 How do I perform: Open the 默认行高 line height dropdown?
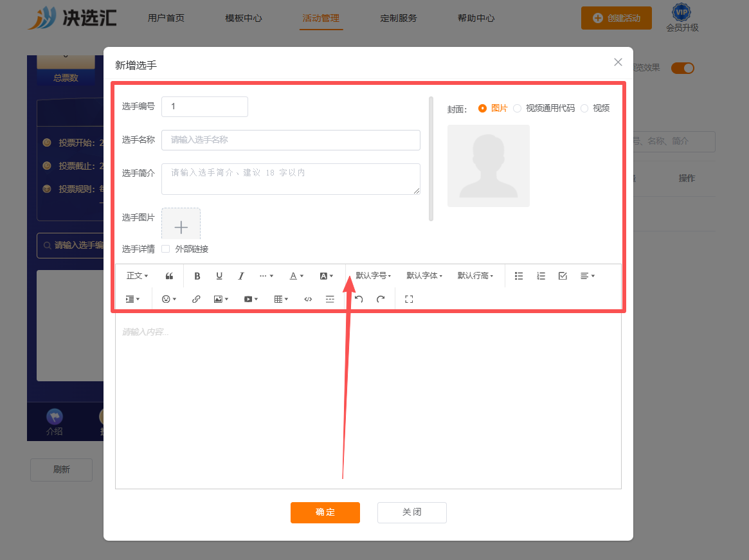tap(475, 276)
